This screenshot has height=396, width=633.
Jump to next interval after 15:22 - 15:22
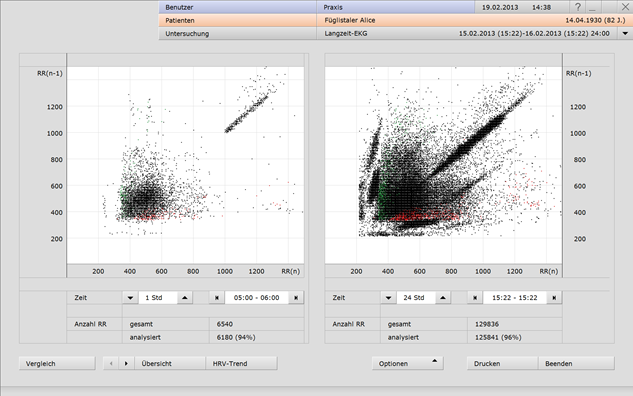coord(554,298)
